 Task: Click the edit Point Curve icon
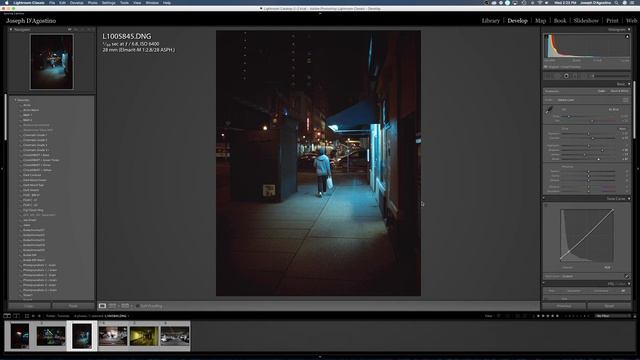(x=627, y=276)
